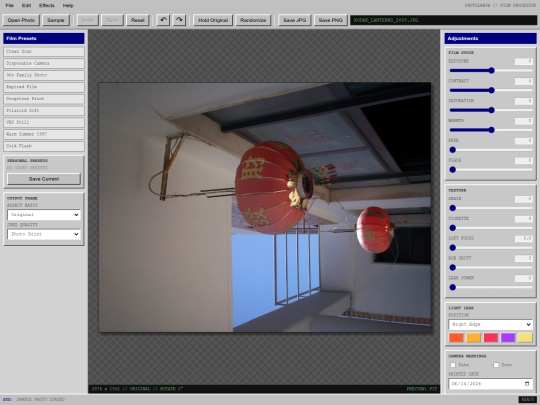Click the Warmth slider handle
540x405 pixels.
[x=491, y=130]
